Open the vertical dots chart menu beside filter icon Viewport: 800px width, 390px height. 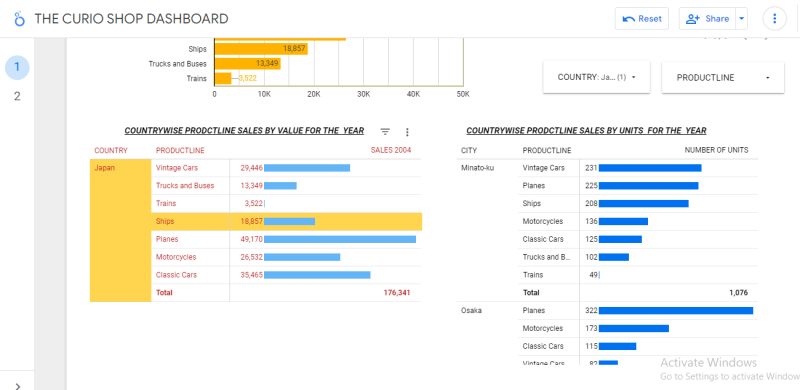coord(407,132)
